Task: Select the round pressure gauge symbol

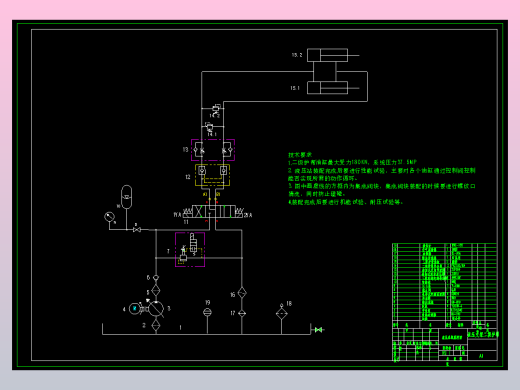Action: (x=109, y=217)
